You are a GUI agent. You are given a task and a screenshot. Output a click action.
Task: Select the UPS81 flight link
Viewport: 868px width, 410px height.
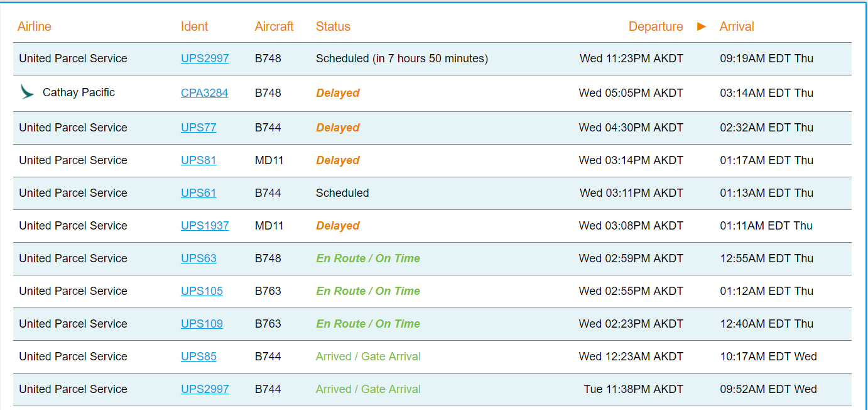click(x=198, y=160)
